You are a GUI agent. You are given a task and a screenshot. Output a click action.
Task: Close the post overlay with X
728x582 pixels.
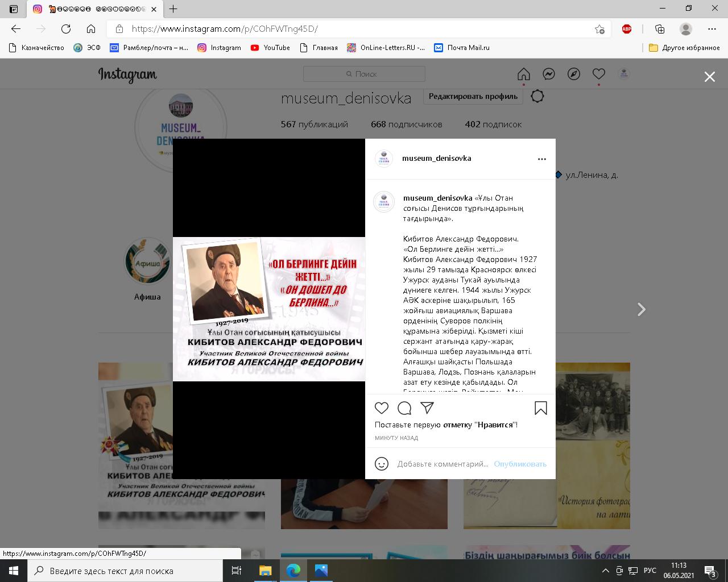click(x=710, y=77)
